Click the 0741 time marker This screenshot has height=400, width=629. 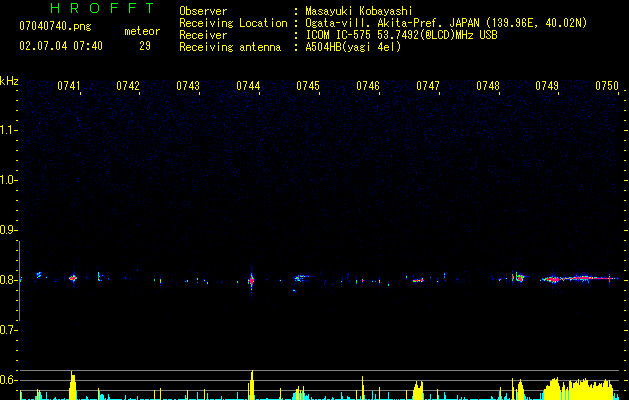click(68, 86)
